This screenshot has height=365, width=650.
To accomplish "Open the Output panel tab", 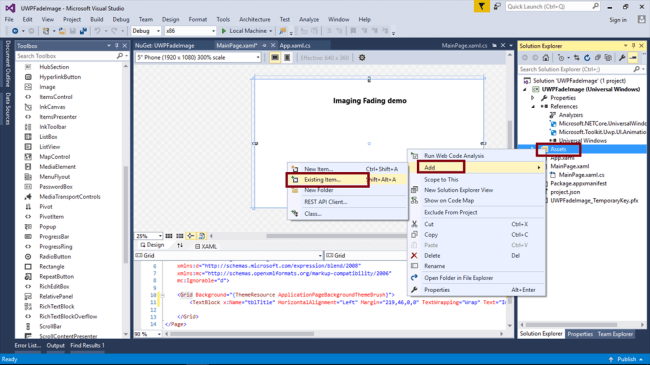I will [55, 346].
